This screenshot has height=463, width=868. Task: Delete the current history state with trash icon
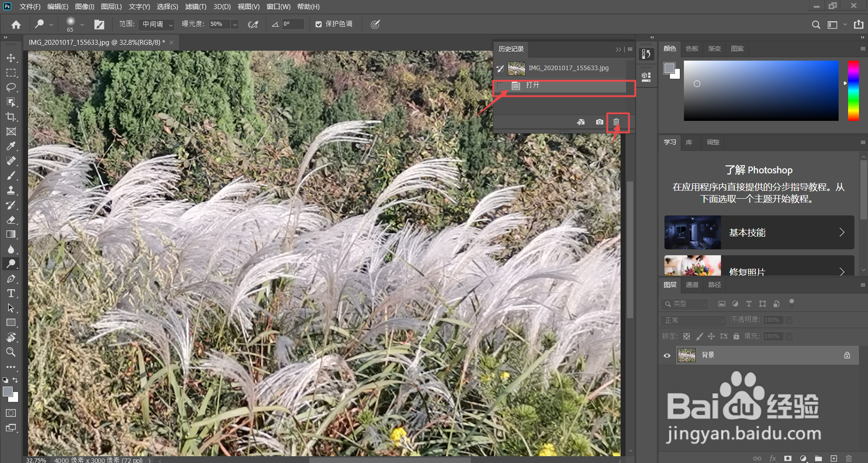616,122
